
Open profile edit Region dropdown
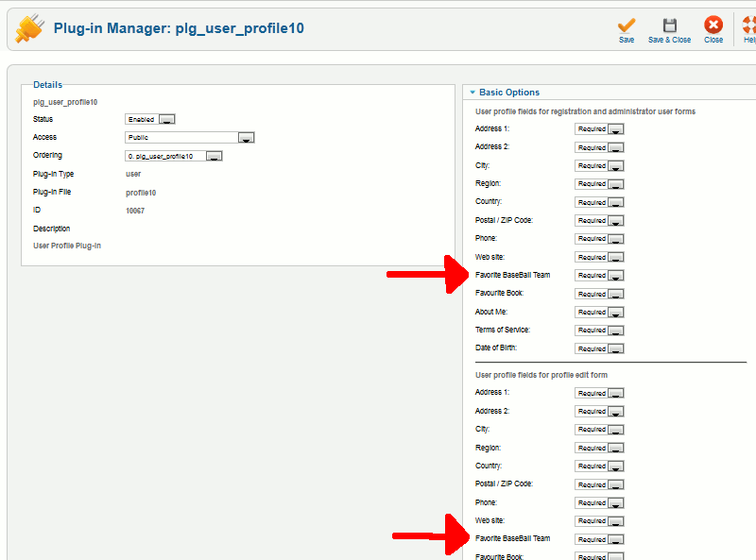click(599, 449)
